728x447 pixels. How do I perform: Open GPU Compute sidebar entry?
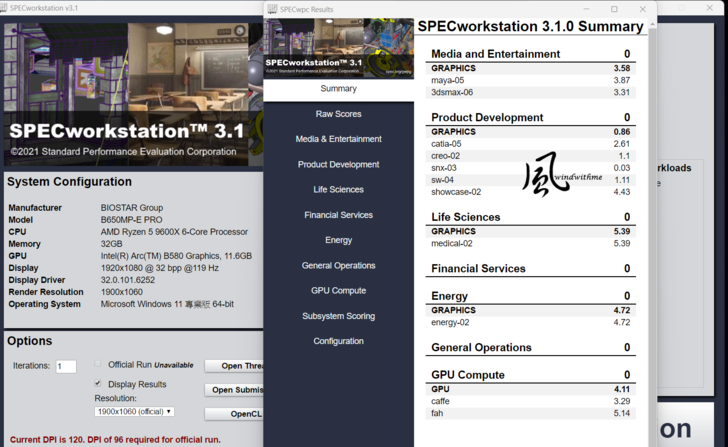coord(338,291)
